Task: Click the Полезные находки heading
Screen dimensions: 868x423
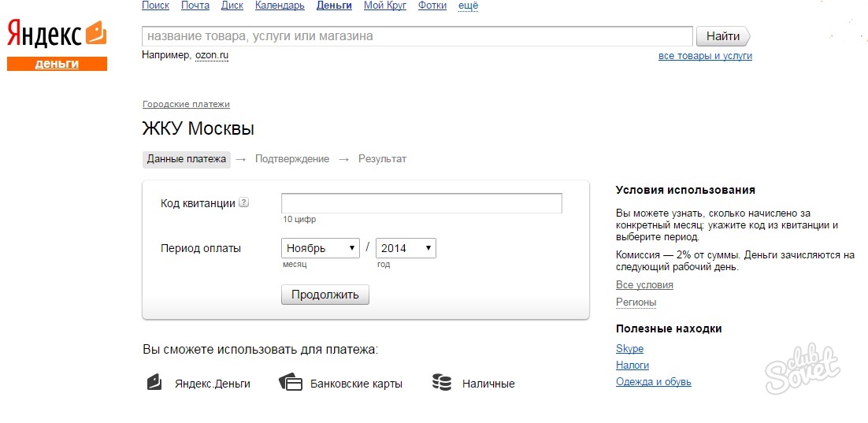Action: [x=669, y=328]
